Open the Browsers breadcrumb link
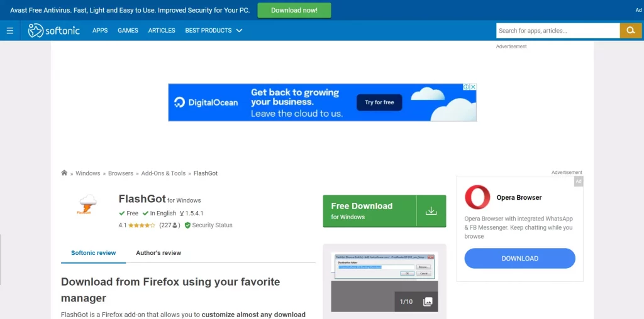Image resolution: width=644 pixels, height=319 pixels. coord(121,173)
